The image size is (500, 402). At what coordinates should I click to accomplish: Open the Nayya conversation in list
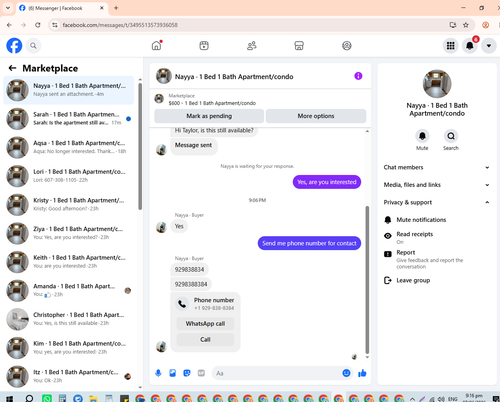coord(69,90)
